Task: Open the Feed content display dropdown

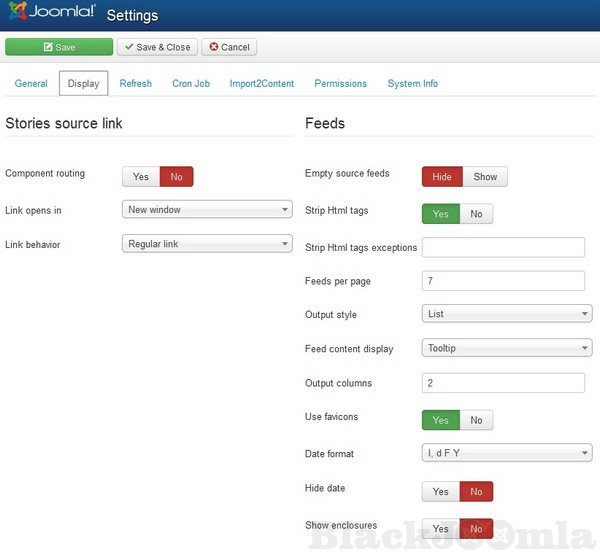Action: 507,349
